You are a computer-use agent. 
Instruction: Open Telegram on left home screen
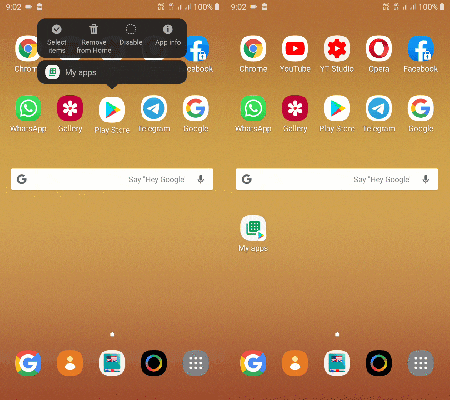click(x=154, y=108)
